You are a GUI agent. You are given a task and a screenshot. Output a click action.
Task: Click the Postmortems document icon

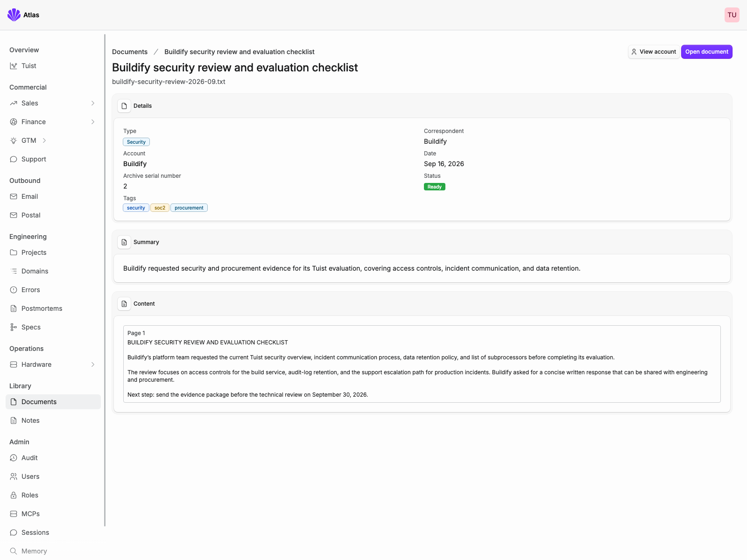click(x=14, y=308)
